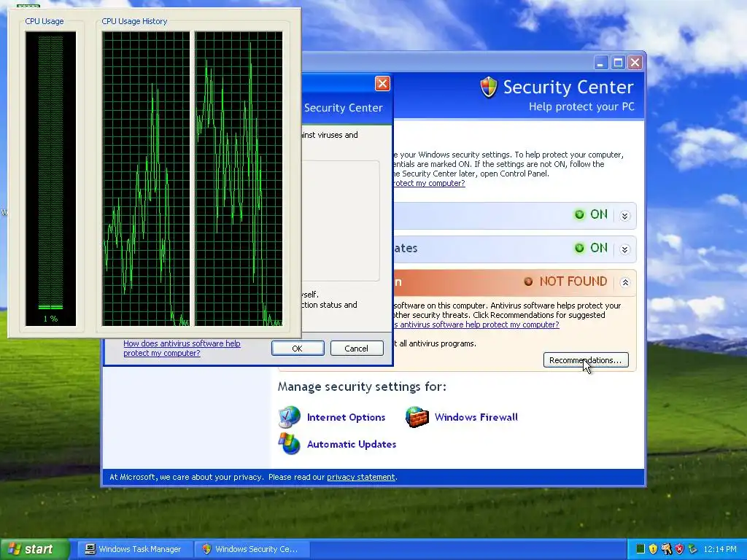Screen dimensions: 747x560
Task: Open Windows Firewall settings link
Action: [476, 417]
